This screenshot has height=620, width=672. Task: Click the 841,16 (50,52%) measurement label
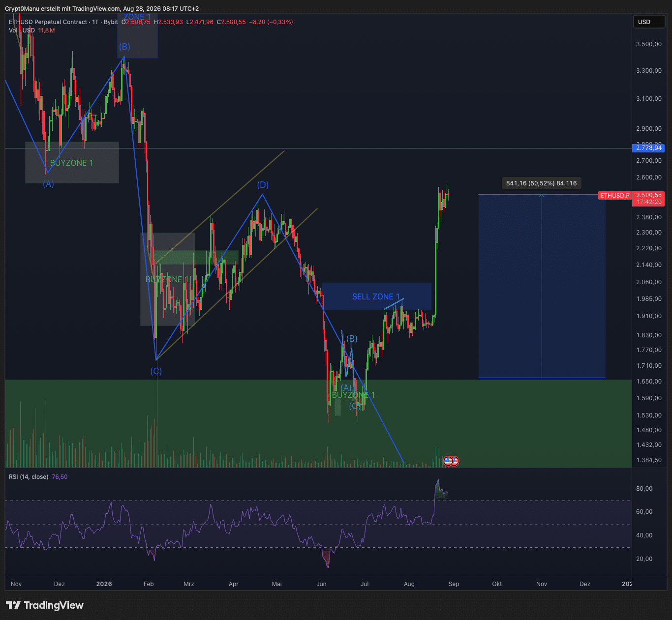(x=541, y=183)
